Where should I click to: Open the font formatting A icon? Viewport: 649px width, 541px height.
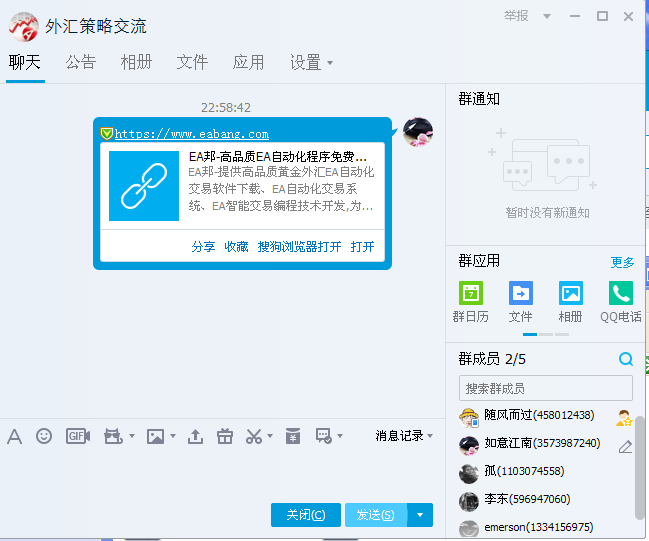[x=14, y=436]
